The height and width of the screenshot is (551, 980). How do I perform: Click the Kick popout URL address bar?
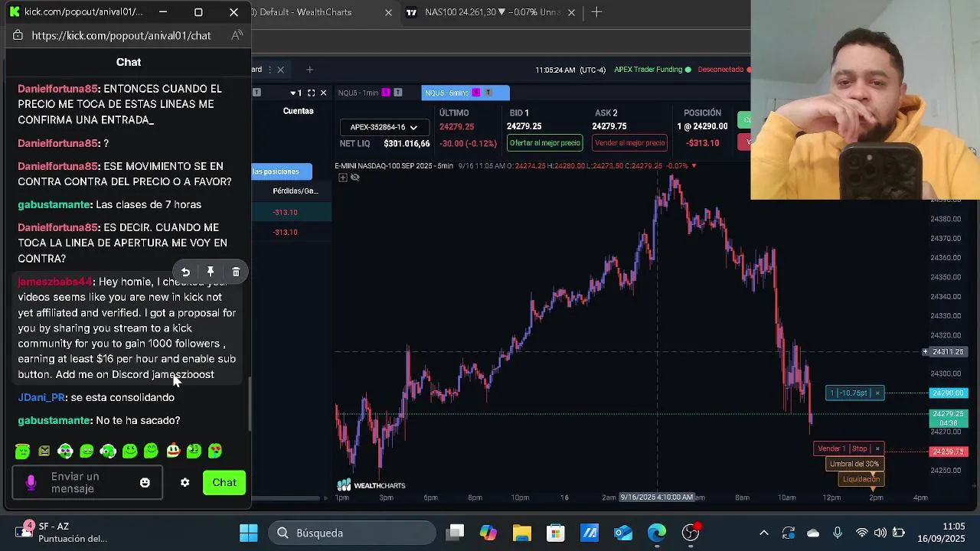pos(121,35)
